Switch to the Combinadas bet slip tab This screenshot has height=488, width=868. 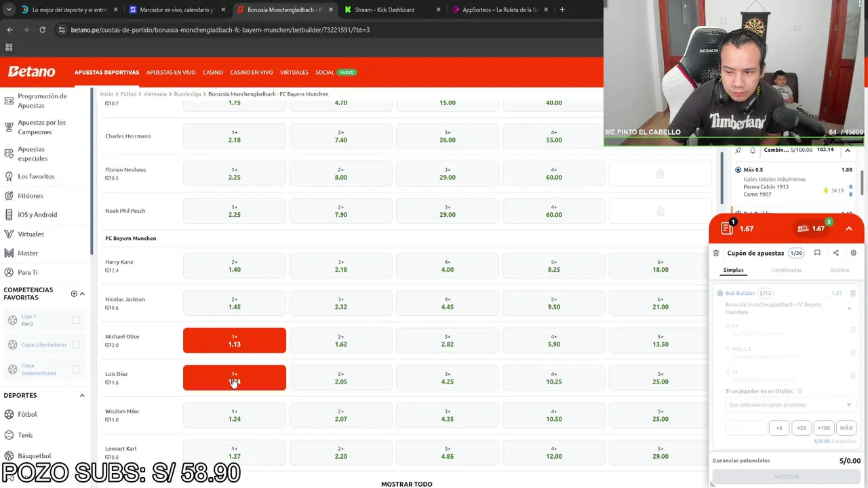tap(787, 270)
